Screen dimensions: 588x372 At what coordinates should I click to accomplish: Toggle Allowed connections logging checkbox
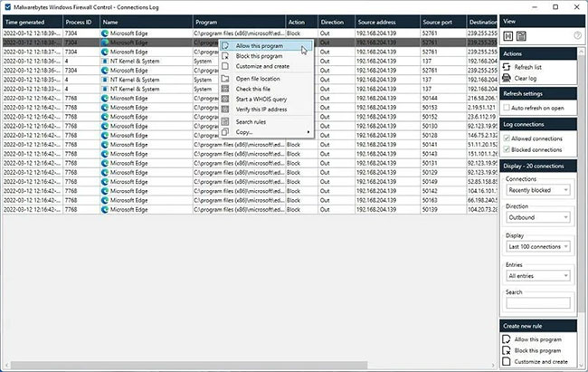507,138
